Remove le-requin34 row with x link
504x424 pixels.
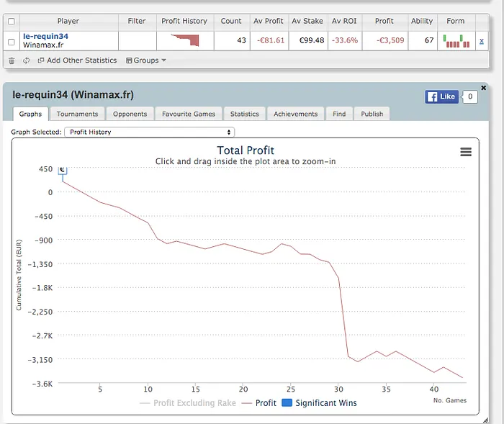(x=482, y=41)
